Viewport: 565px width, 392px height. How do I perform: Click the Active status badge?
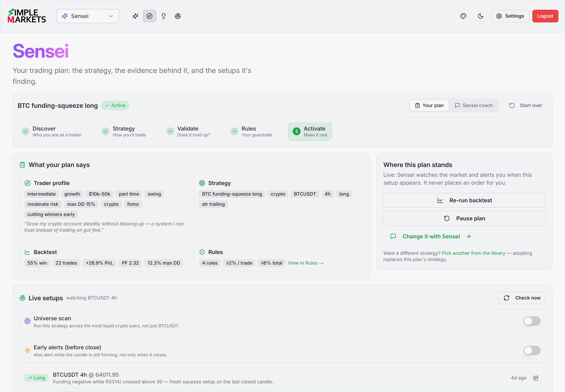pos(115,105)
